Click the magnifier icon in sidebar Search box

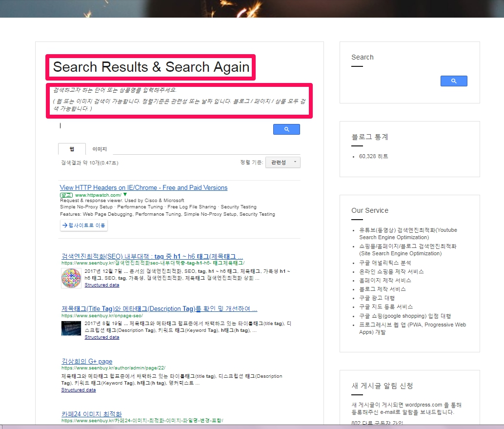pyautogui.click(x=454, y=81)
